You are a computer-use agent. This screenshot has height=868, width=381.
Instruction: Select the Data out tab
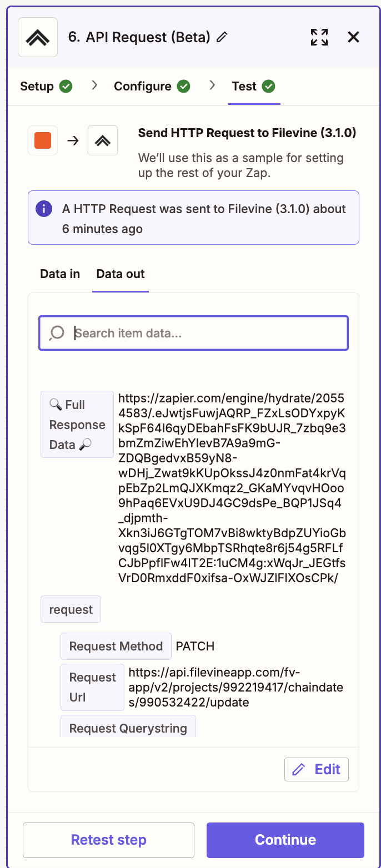[x=121, y=274]
